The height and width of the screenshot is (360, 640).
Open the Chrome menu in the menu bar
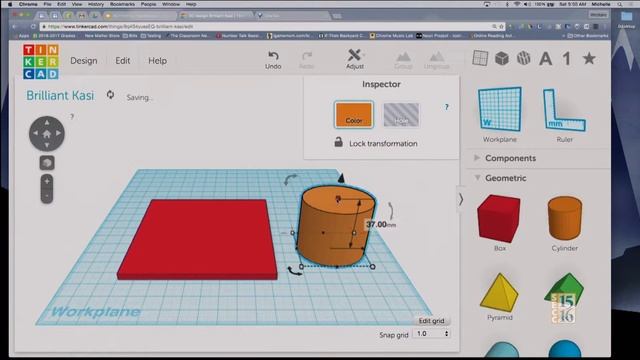(28, 4)
